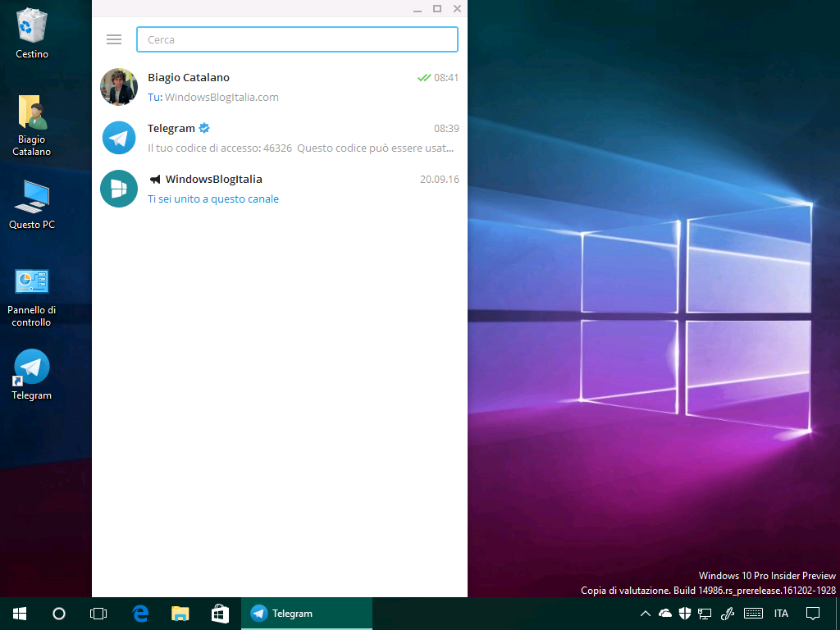Open the Windows Start menu
This screenshot has width=840, height=630.
click(x=20, y=614)
